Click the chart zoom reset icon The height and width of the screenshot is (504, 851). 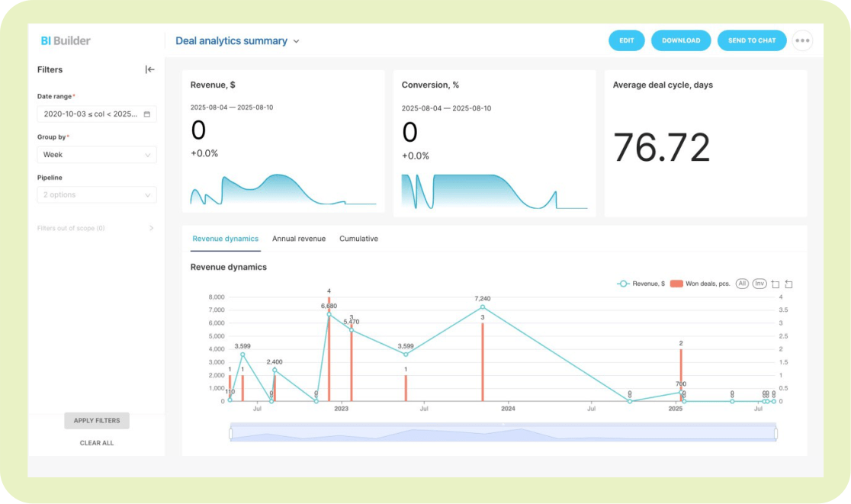tap(788, 284)
